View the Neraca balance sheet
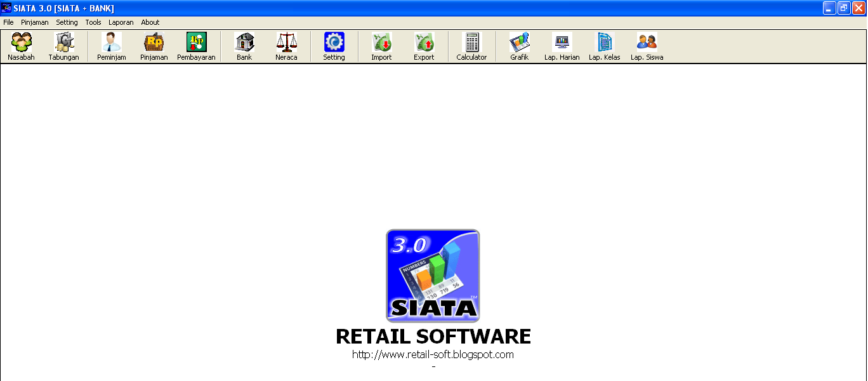Viewport: 868px width, 381px height. [x=286, y=44]
